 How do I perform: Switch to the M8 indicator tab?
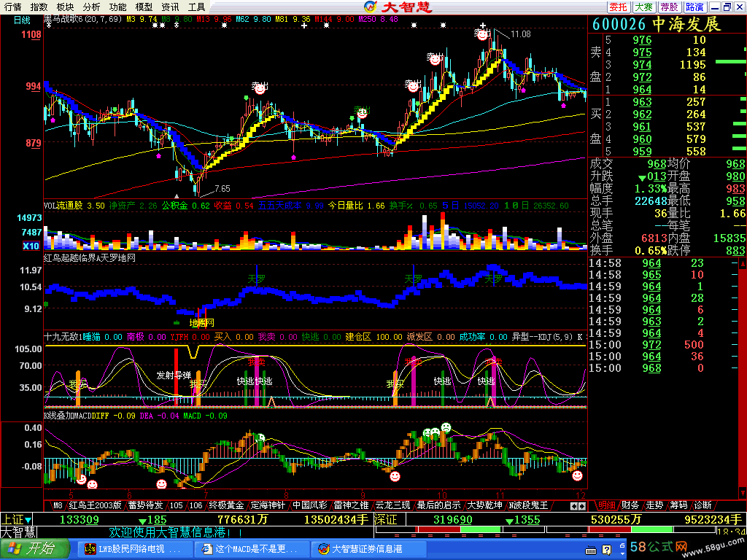pos(58,505)
